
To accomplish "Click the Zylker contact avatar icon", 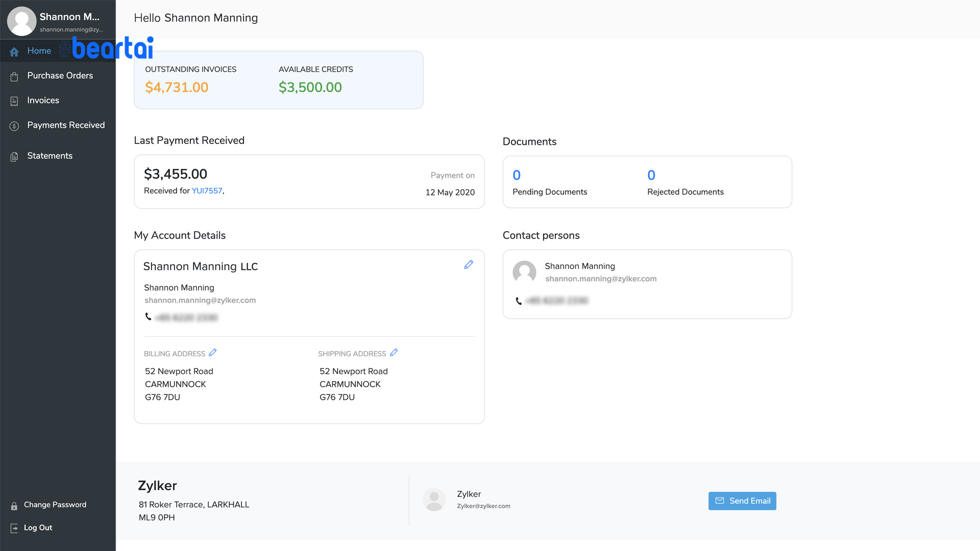I will (433, 499).
